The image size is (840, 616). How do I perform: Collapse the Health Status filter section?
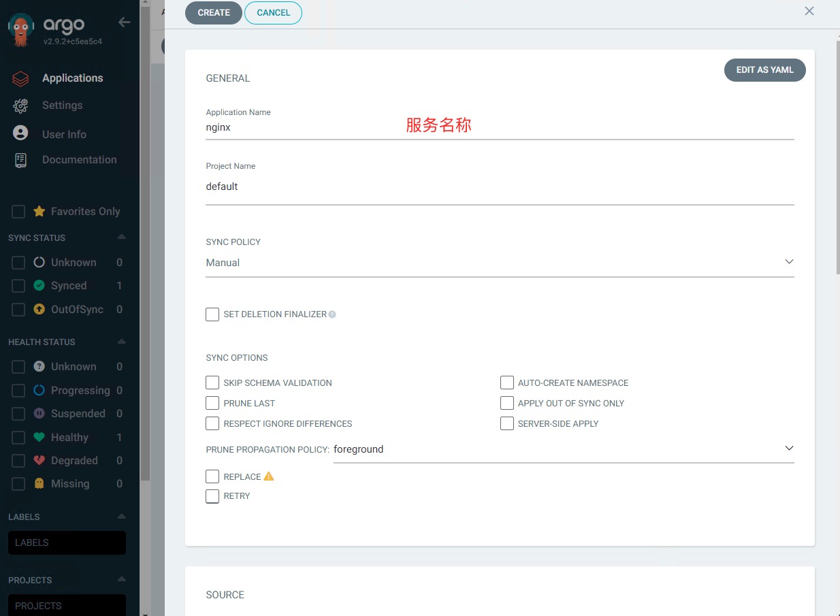[121, 342]
